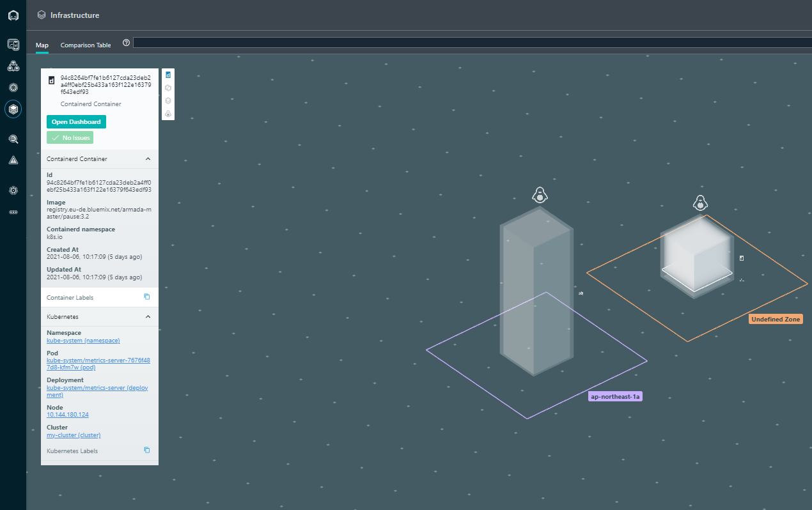The image size is (812, 510).
Task: Open the Settings gear in sidebar
Action: pos(13,190)
